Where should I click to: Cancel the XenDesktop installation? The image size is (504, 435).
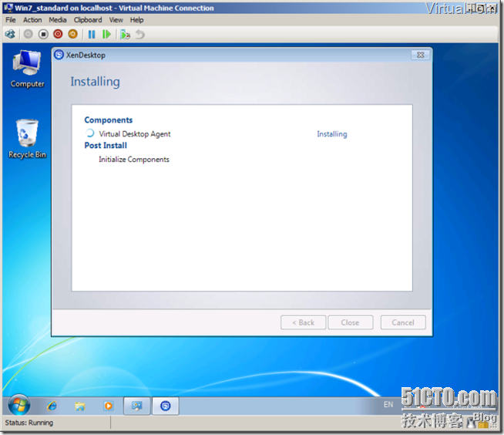403,322
